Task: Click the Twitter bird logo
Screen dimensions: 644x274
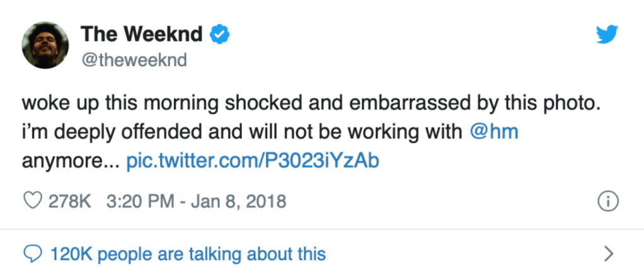Action: tap(607, 35)
